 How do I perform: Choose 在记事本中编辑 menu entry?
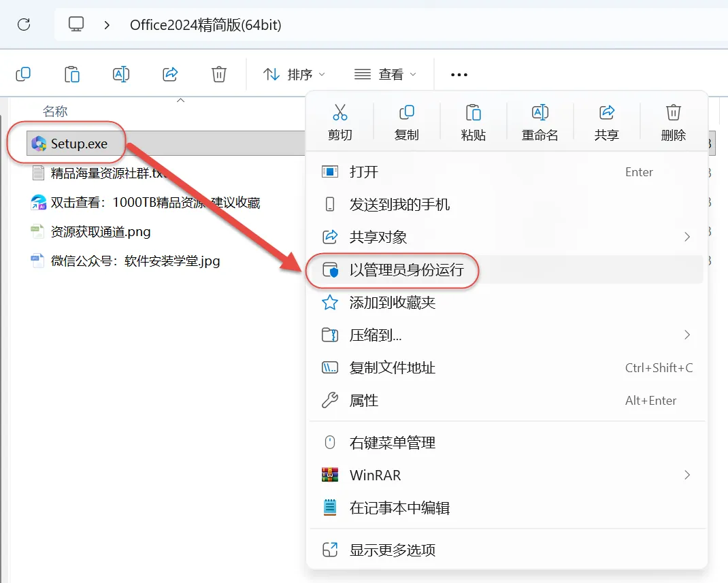point(506,507)
